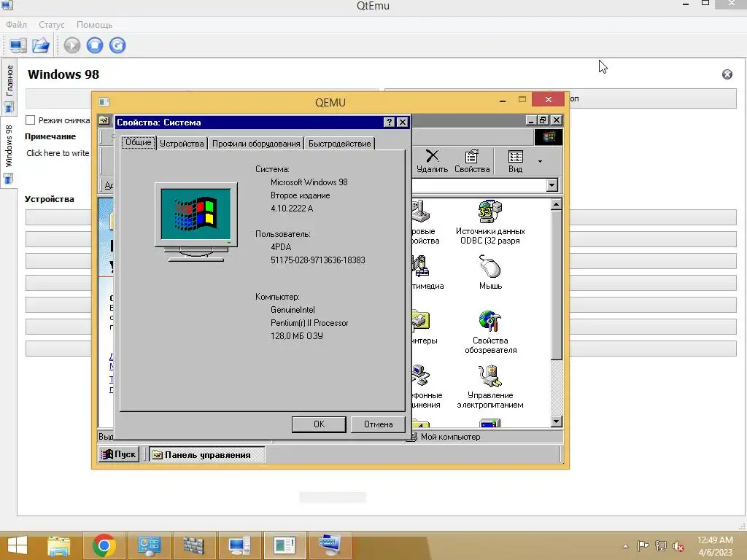Switch to the Главное side tab
Image resolution: width=747 pixels, height=560 pixels.
(x=9, y=87)
